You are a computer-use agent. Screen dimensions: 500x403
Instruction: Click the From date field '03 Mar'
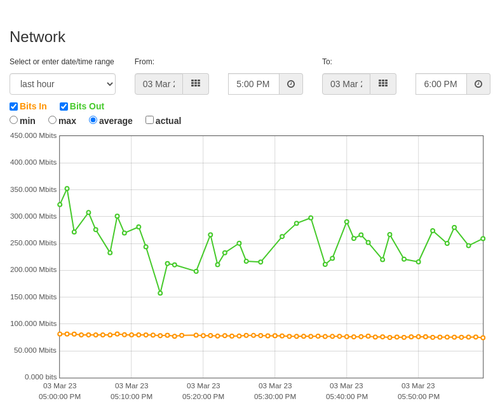(x=159, y=84)
